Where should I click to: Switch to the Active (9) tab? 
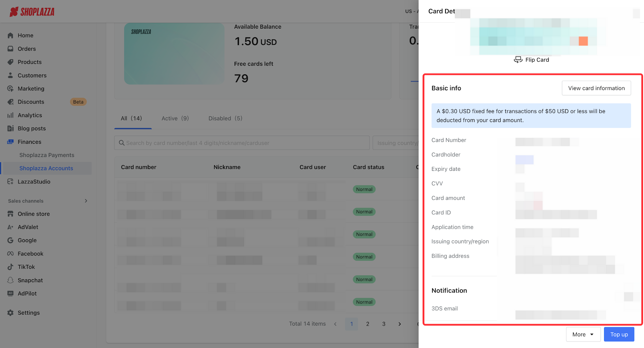[175, 119]
